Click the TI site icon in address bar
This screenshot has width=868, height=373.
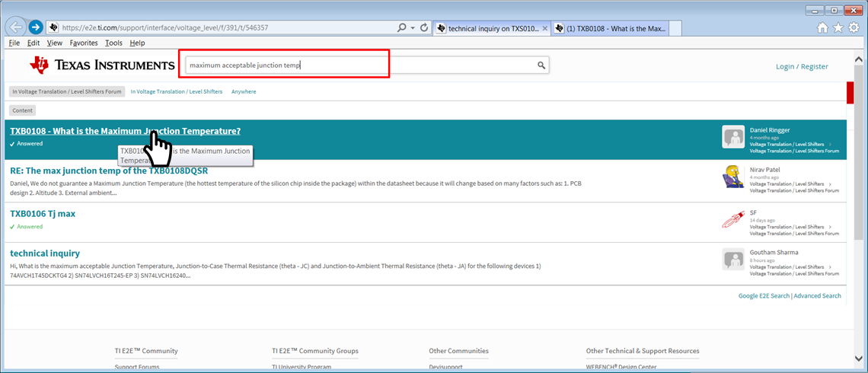coord(53,27)
